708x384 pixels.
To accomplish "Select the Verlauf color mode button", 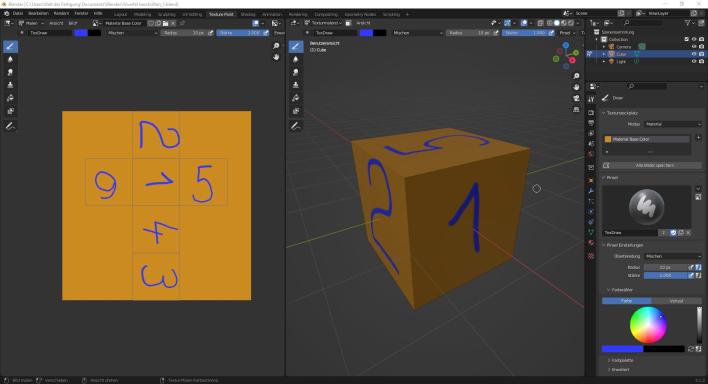I will [676, 301].
